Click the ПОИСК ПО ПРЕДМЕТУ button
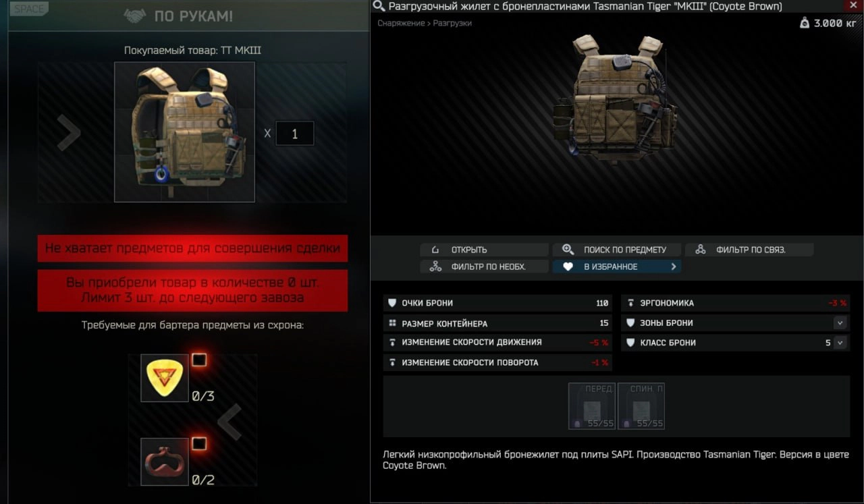 (617, 250)
